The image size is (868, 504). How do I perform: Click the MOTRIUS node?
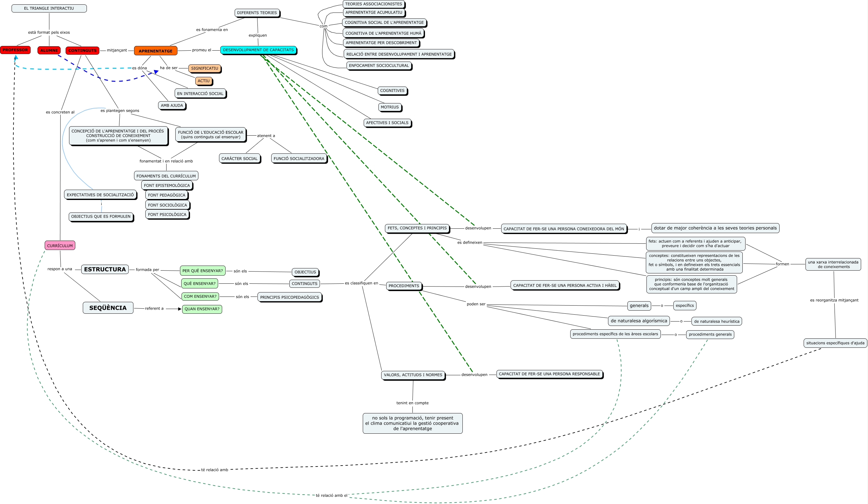click(x=390, y=107)
